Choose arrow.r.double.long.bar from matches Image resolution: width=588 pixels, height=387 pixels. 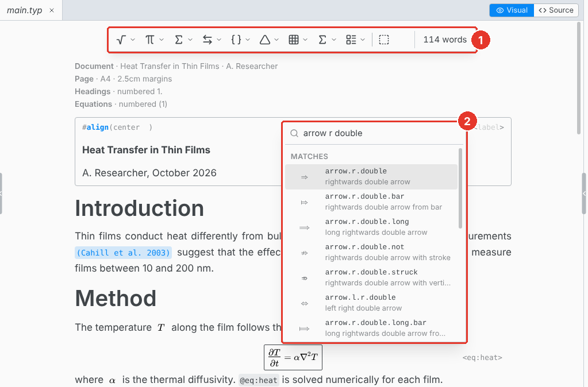(x=371, y=328)
